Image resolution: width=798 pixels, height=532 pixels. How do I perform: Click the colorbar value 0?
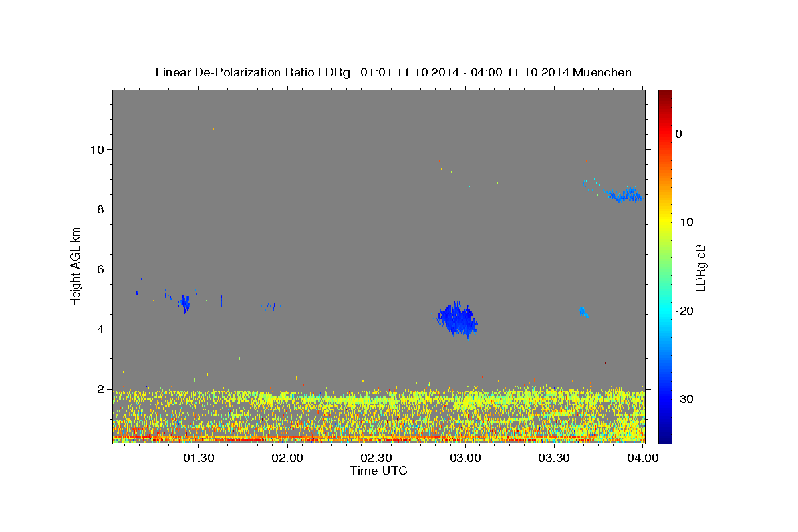(679, 134)
